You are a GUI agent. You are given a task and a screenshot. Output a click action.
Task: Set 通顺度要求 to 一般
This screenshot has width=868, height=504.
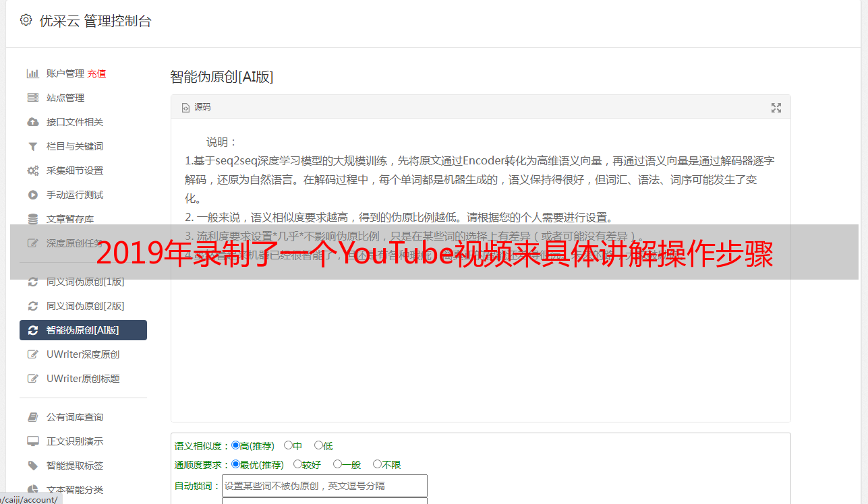tap(337, 464)
